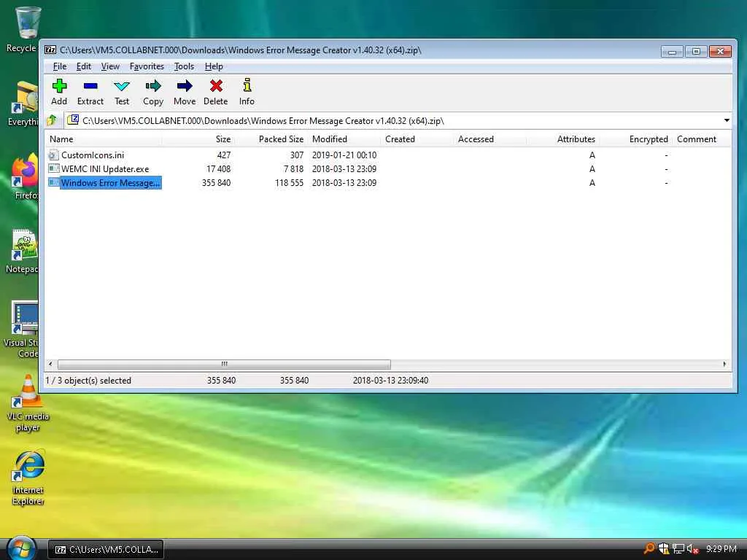The height and width of the screenshot is (560, 747).
Task: Click the 9:29 PM taskbar clock
Action: point(721,549)
